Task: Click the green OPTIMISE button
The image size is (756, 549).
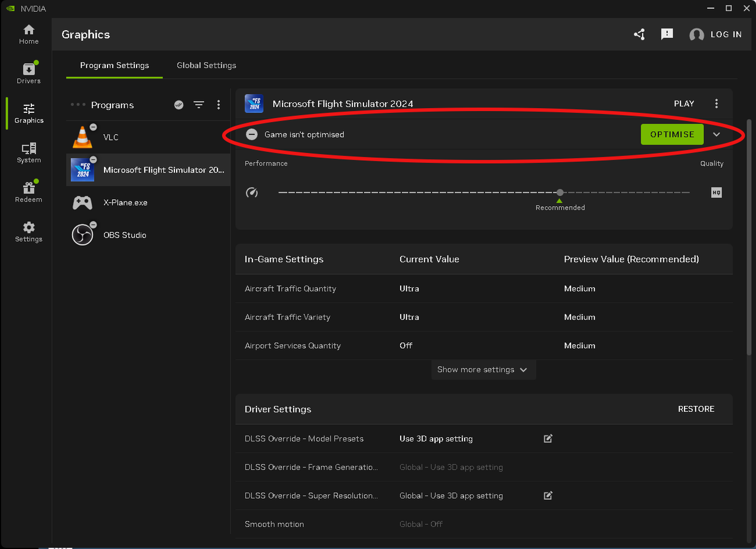Action: 672,134
